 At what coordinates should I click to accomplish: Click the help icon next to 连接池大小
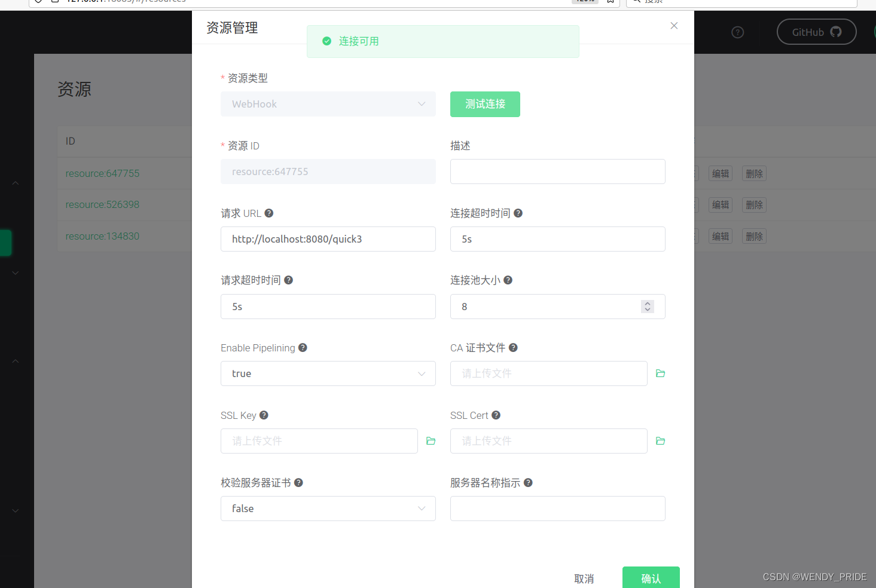click(508, 280)
